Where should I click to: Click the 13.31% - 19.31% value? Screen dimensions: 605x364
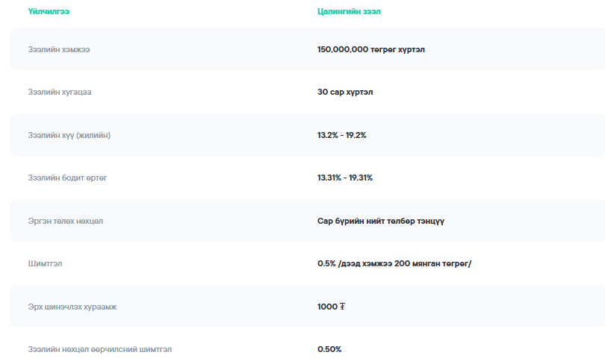coord(344,178)
